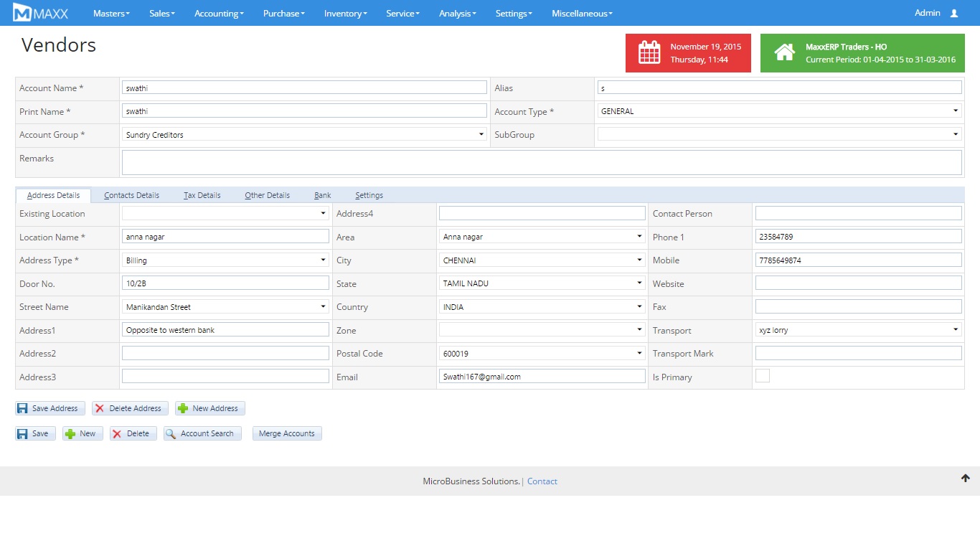
Task: Open the City dropdown showing CHENNAI
Action: pyautogui.click(x=542, y=260)
